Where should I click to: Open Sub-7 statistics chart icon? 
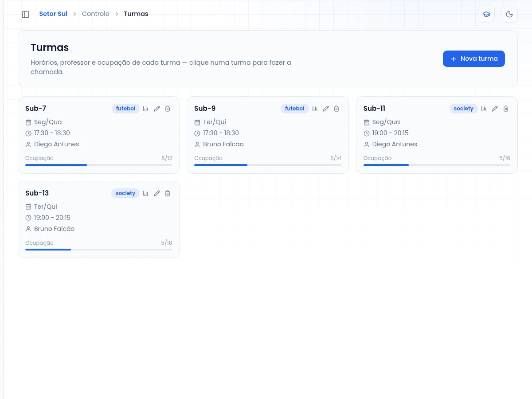tap(146, 109)
